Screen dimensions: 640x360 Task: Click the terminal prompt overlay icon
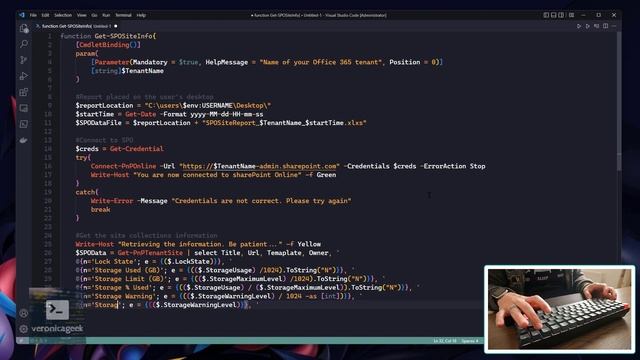57,310
